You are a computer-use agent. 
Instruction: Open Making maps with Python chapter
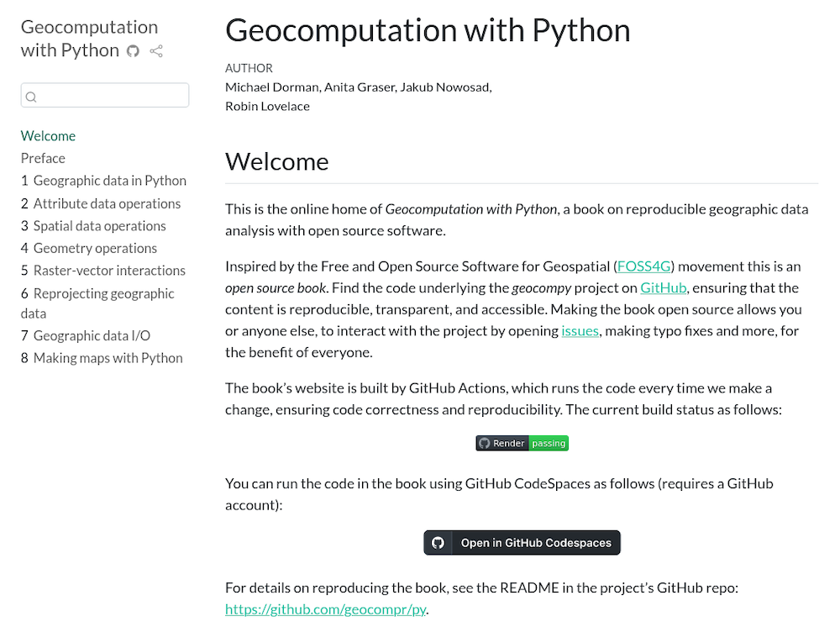click(102, 358)
